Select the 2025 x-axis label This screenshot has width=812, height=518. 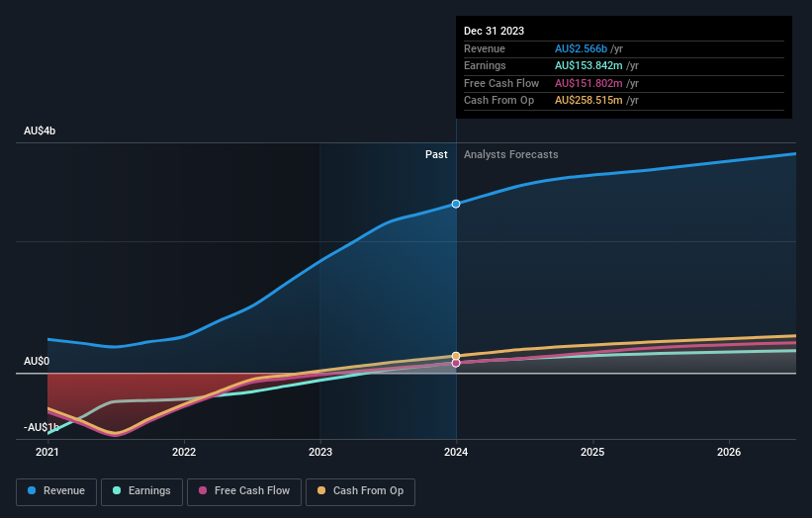click(x=592, y=453)
